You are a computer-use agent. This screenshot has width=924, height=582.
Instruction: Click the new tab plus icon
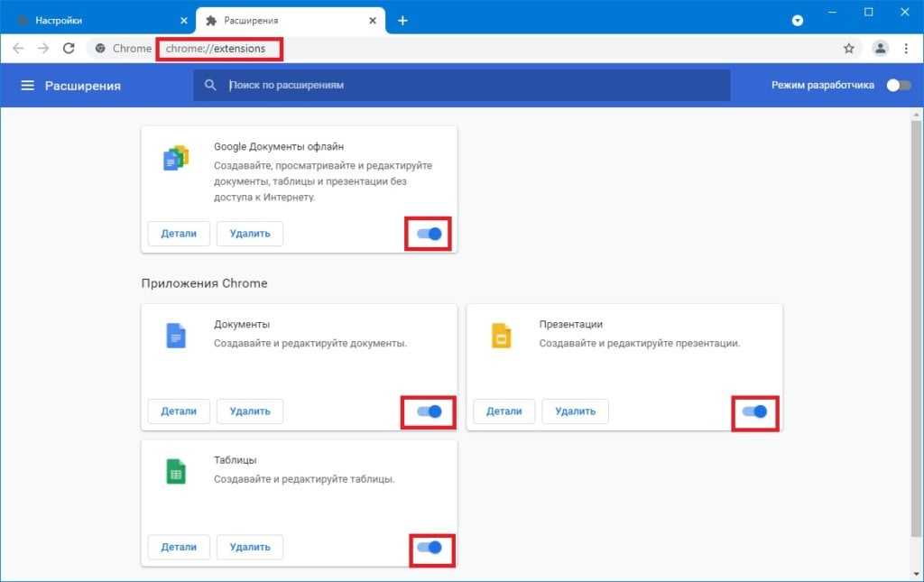coord(402,21)
